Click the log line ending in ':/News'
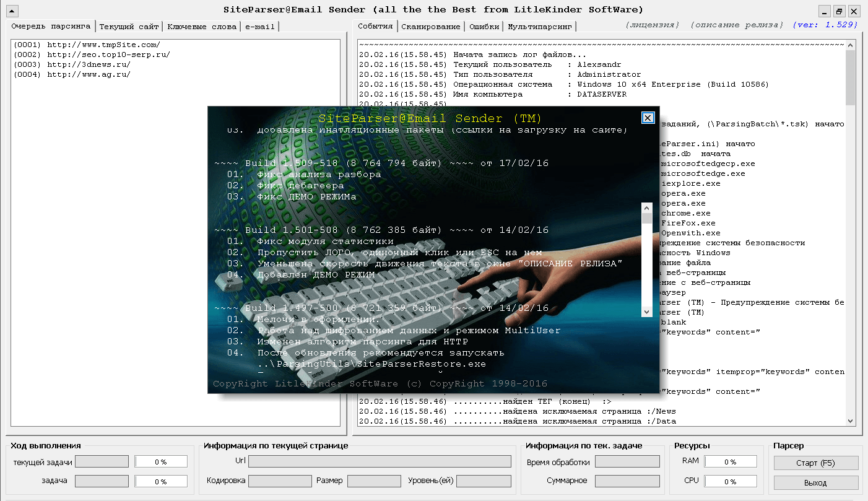The image size is (868, 501). 517,411
